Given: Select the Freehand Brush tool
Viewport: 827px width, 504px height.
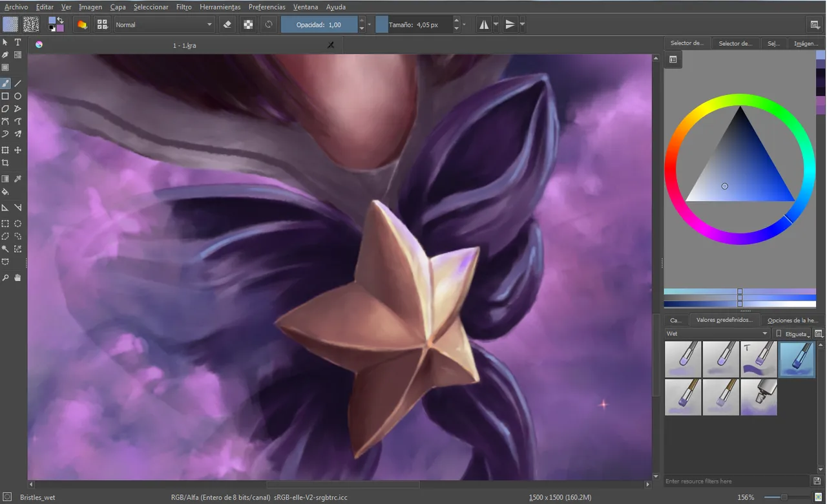Looking at the screenshot, I should [x=5, y=83].
